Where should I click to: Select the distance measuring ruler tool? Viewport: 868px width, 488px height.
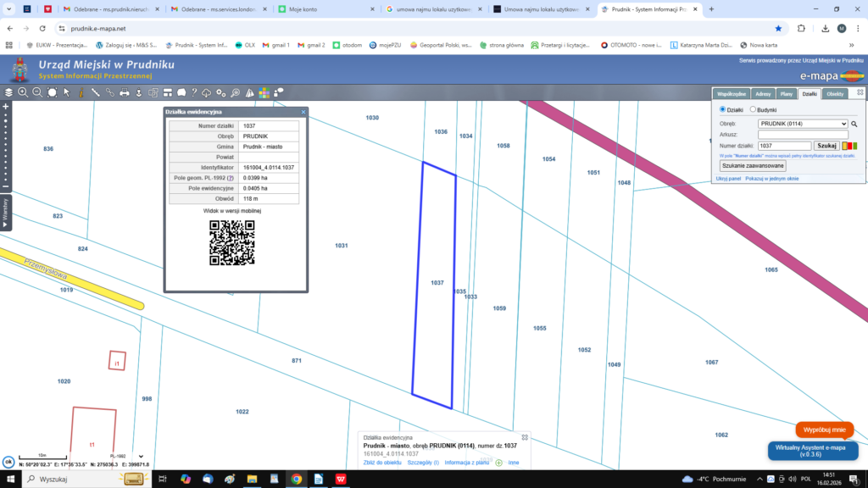tap(96, 92)
